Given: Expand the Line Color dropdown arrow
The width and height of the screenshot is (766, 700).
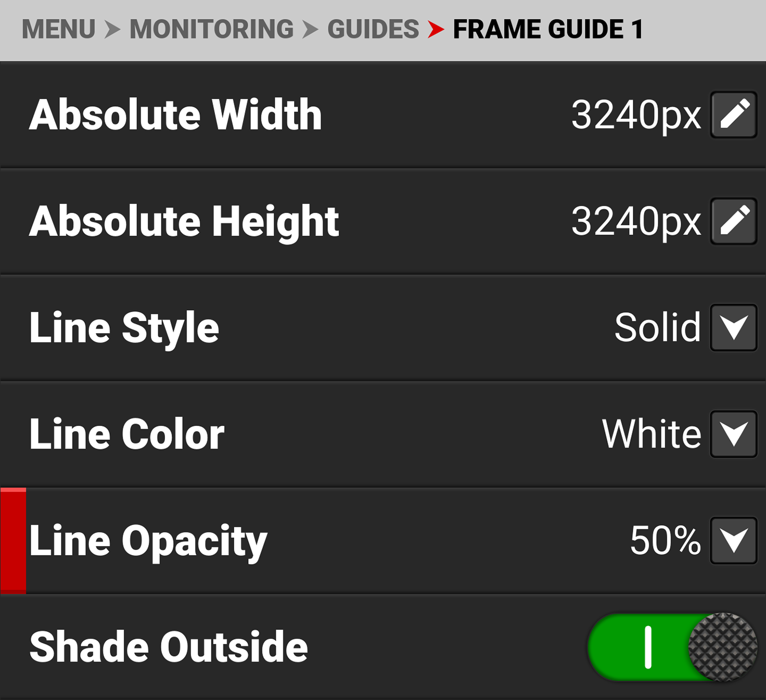Looking at the screenshot, I should coord(734,434).
